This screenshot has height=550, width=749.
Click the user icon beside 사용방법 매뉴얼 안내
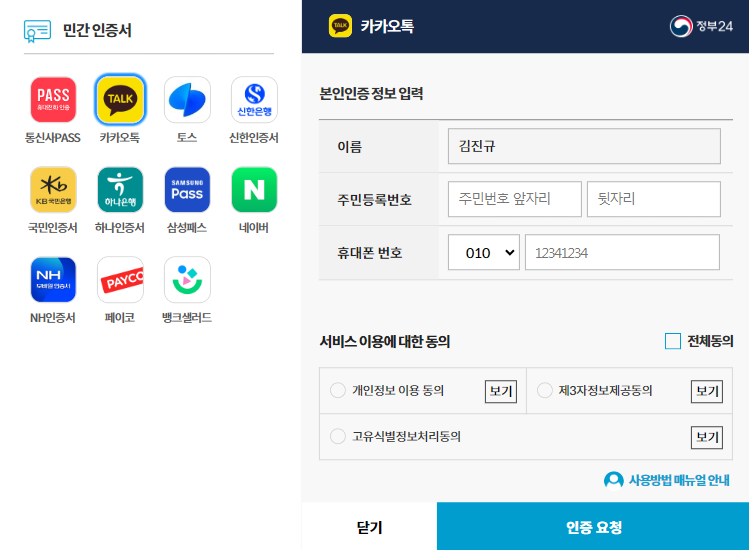[x=613, y=480]
